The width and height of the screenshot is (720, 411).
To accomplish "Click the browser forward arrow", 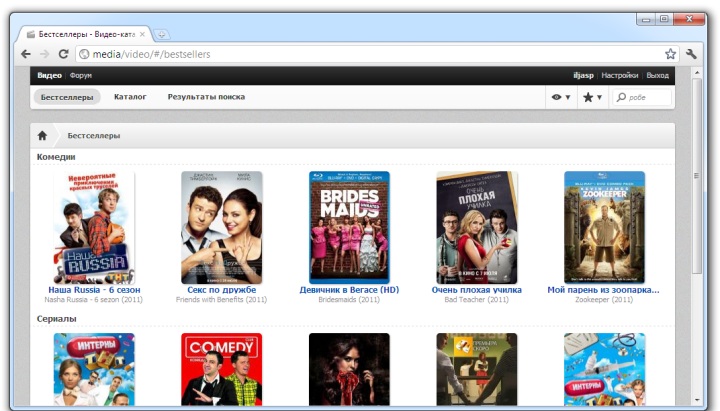I will (45, 54).
